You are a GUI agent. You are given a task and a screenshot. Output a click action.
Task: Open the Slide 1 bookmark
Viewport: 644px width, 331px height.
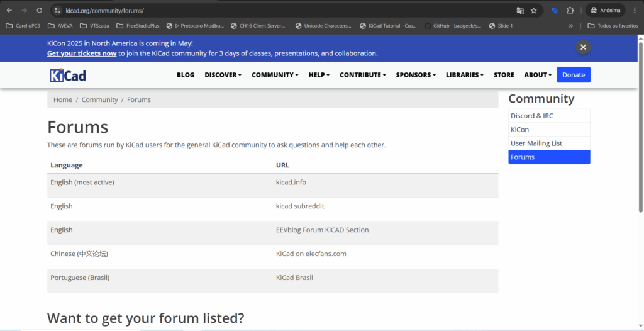click(x=501, y=26)
